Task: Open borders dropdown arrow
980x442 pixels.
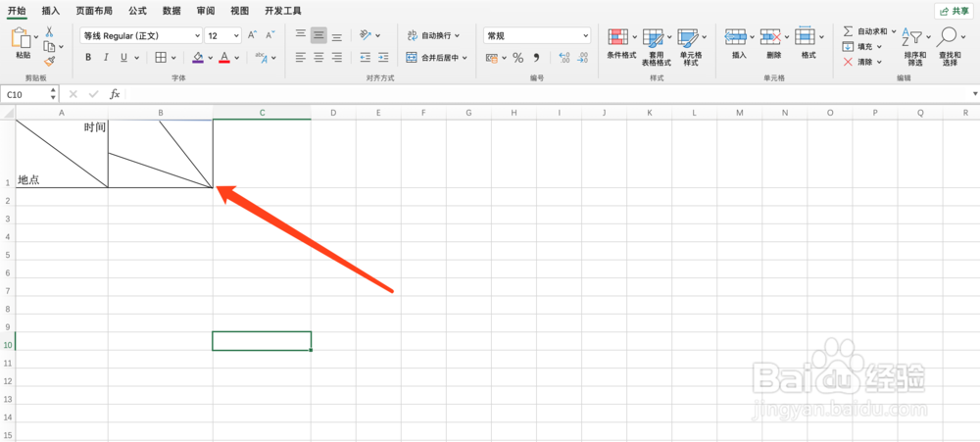Action: (x=173, y=58)
